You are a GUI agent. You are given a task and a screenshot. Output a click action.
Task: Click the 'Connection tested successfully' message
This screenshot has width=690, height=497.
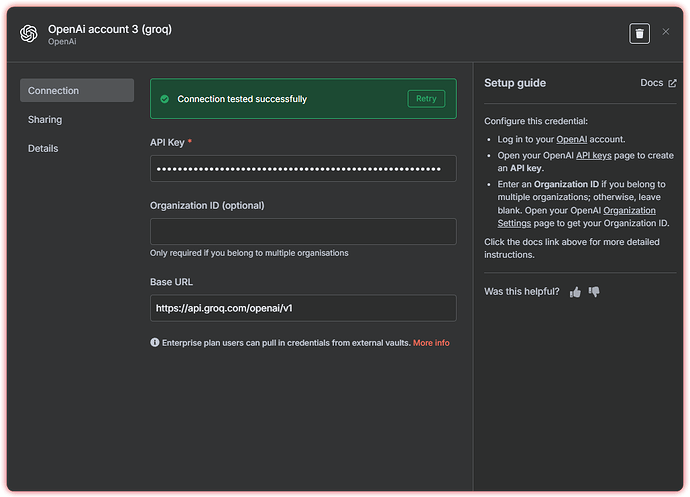[x=242, y=99]
